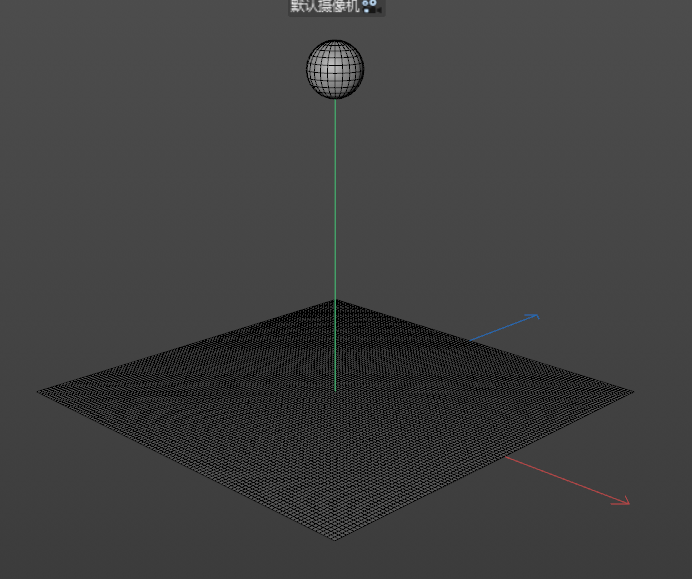Click the green axis base on the plane

[335, 389]
